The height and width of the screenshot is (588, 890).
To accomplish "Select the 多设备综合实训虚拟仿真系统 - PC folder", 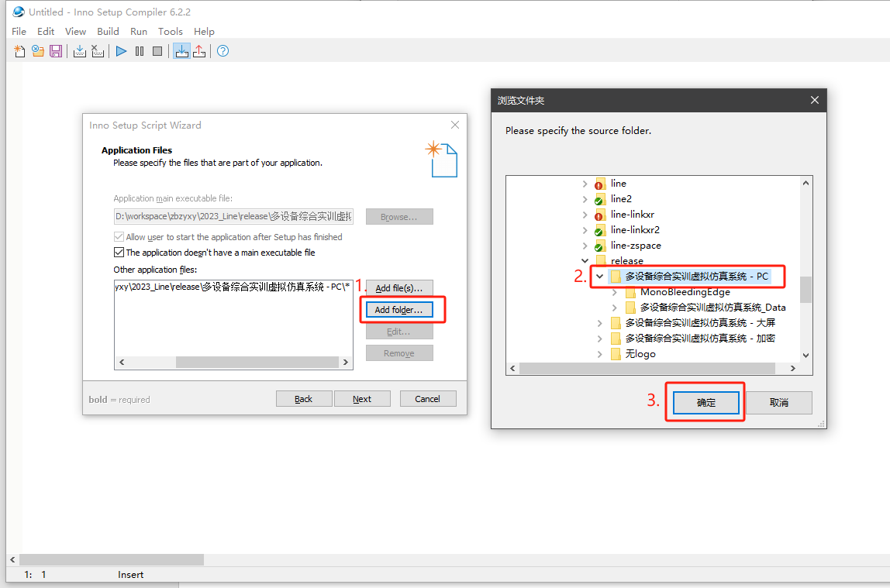I will [696, 276].
